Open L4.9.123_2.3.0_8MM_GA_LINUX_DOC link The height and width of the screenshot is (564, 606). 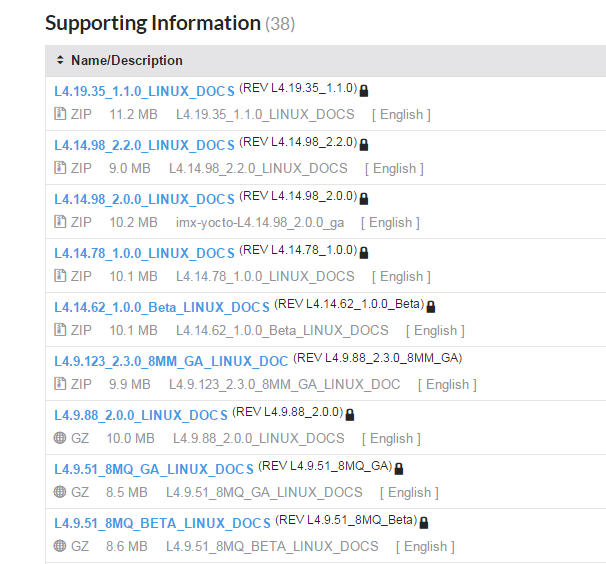pos(171,361)
